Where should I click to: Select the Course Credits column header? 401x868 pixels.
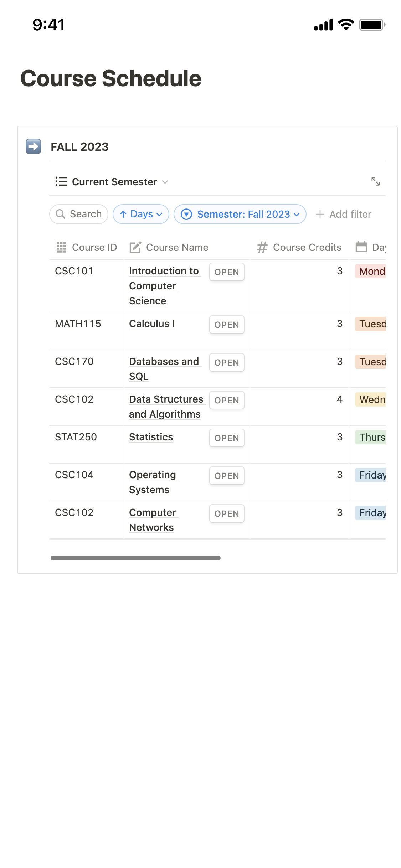(x=299, y=247)
